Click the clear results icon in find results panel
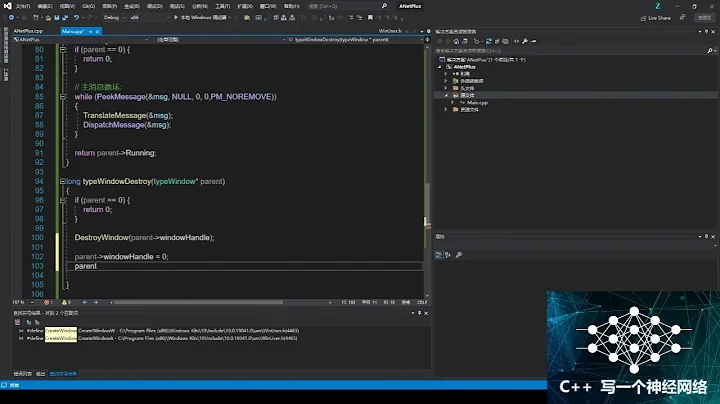This screenshot has width=720, height=404. coord(17,322)
